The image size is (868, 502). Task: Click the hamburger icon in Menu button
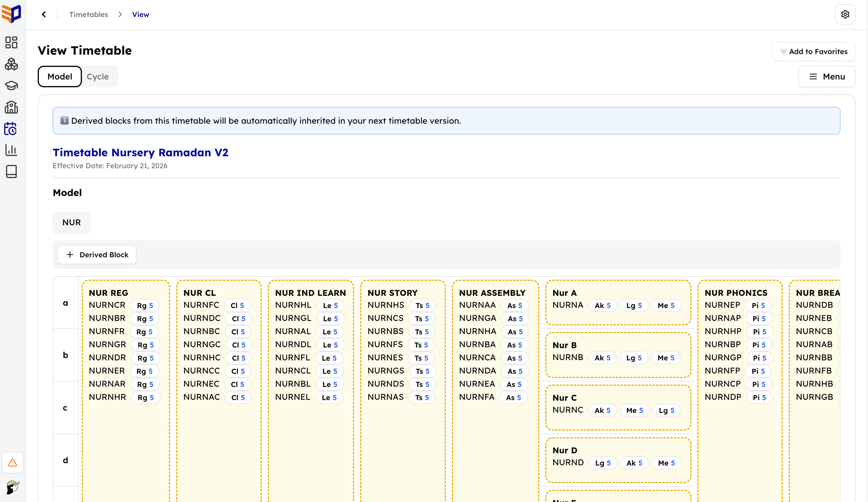[813, 76]
